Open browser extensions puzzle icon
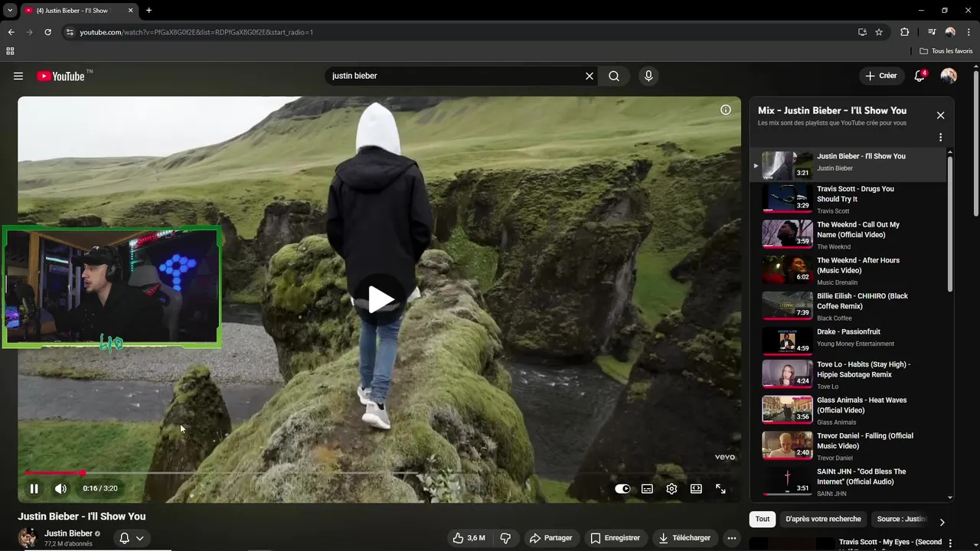The height and width of the screenshot is (551, 980). coord(905,32)
